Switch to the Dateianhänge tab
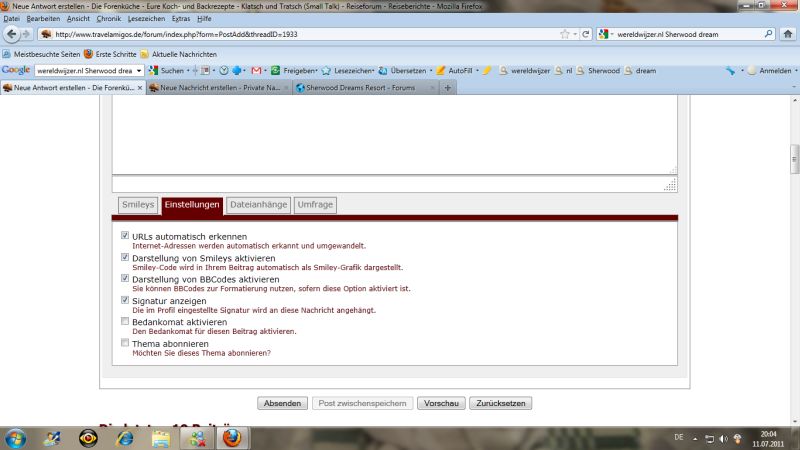Screen dimensions: 800x450 pos(258,205)
